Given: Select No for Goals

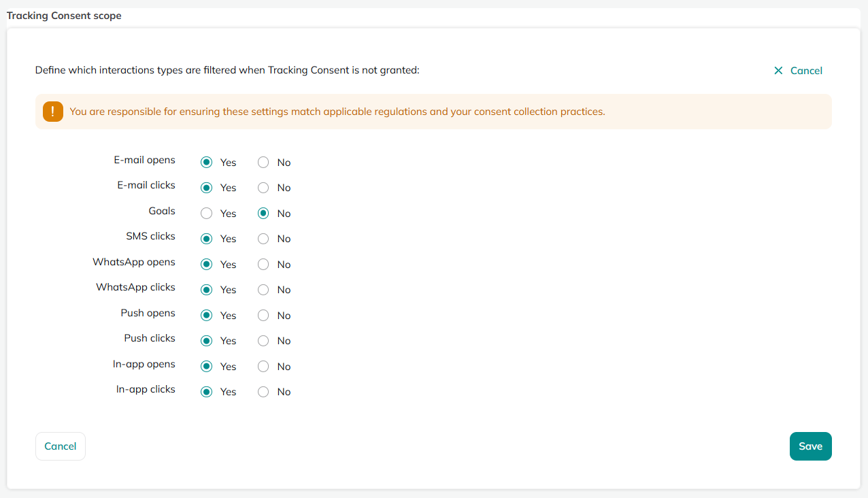Looking at the screenshot, I should 263,213.
